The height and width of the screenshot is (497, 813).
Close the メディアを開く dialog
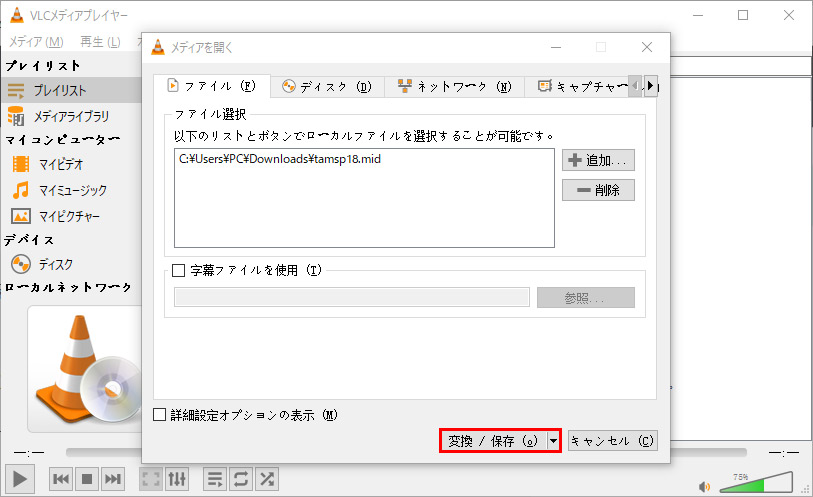(x=647, y=47)
